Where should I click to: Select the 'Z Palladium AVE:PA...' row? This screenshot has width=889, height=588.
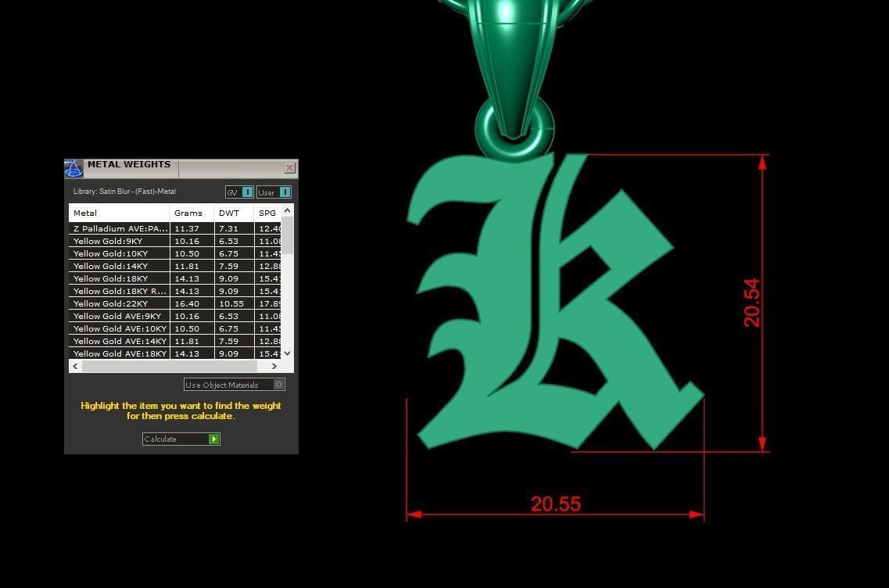pyautogui.click(x=174, y=228)
